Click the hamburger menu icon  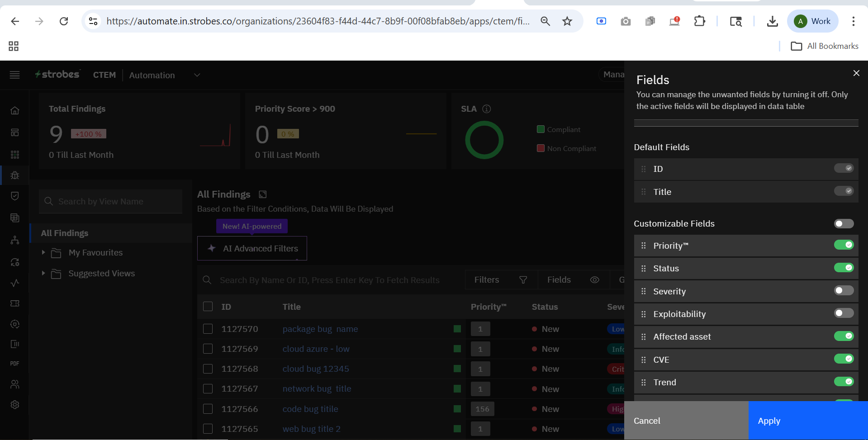pyautogui.click(x=15, y=75)
